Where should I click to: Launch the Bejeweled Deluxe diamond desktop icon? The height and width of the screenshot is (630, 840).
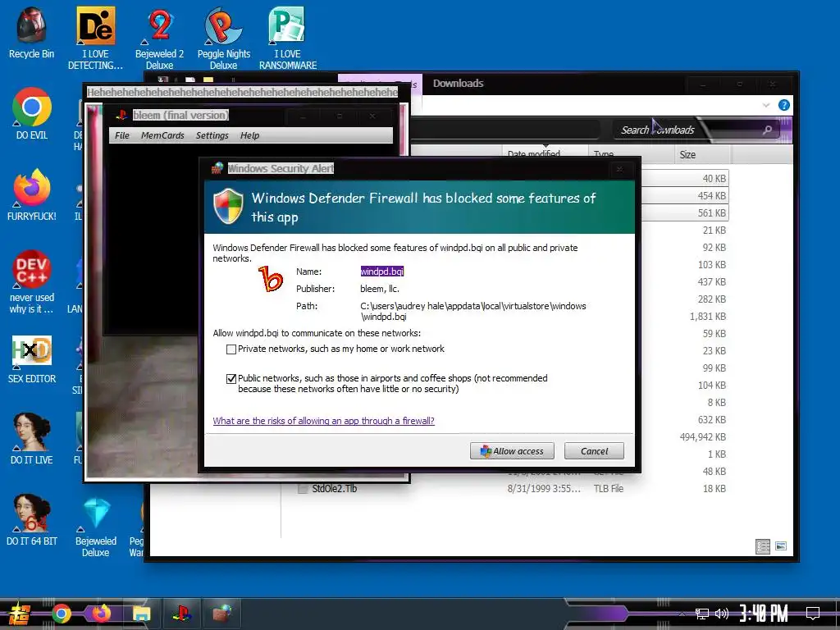pyautogui.click(x=96, y=527)
